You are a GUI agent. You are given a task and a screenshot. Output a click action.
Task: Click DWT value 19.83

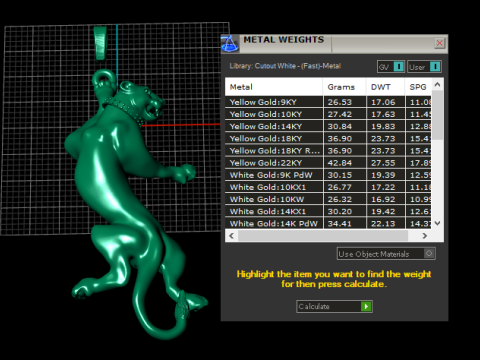point(383,126)
